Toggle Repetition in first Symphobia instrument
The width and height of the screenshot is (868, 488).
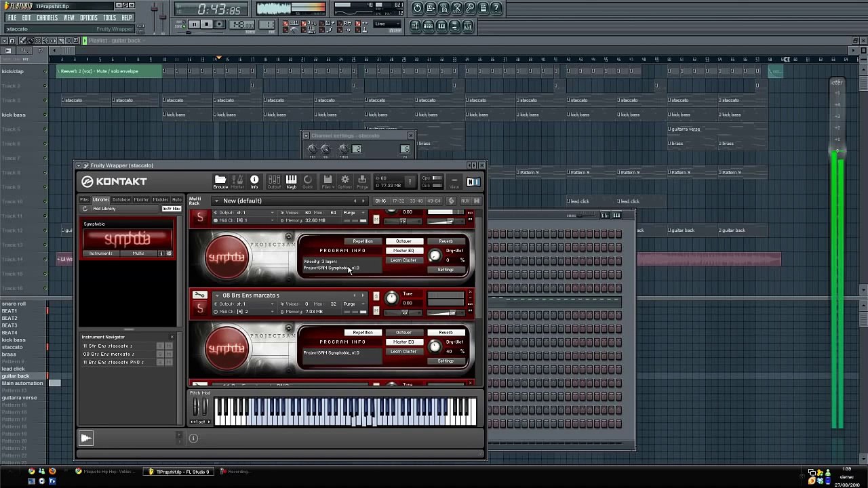click(363, 241)
